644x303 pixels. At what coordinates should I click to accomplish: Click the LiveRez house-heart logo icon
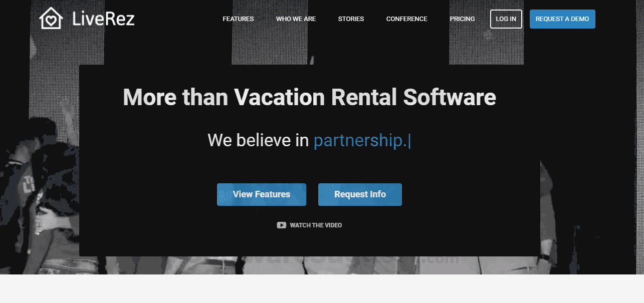[51, 19]
